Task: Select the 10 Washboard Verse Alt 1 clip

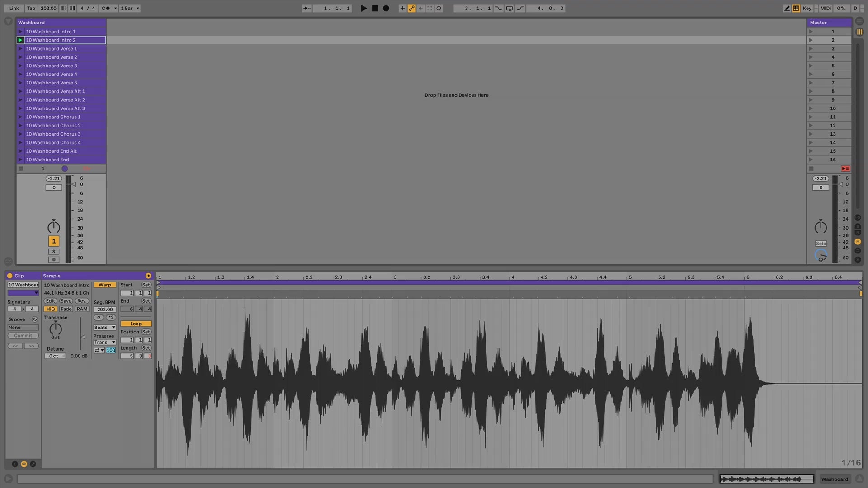Action: (65, 91)
